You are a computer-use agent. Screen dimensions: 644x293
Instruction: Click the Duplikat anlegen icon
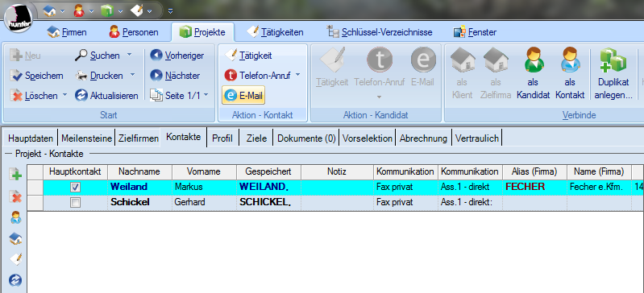pyautogui.click(x=613, y=60)
